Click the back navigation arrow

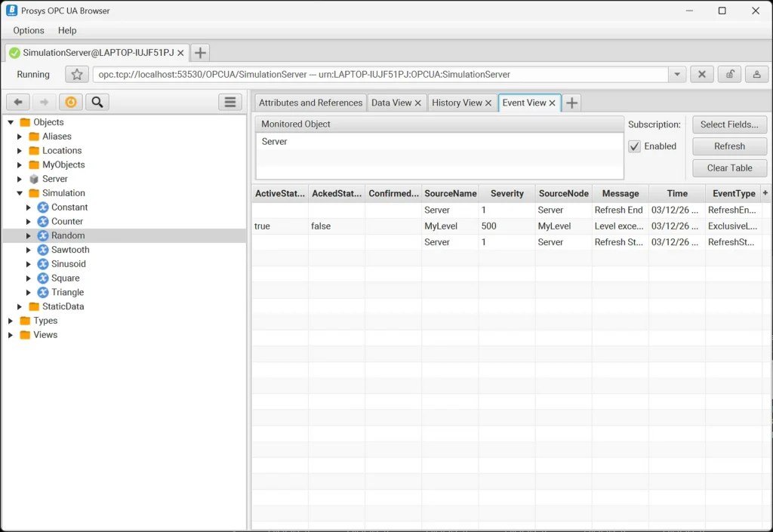[x=17, y=102]
